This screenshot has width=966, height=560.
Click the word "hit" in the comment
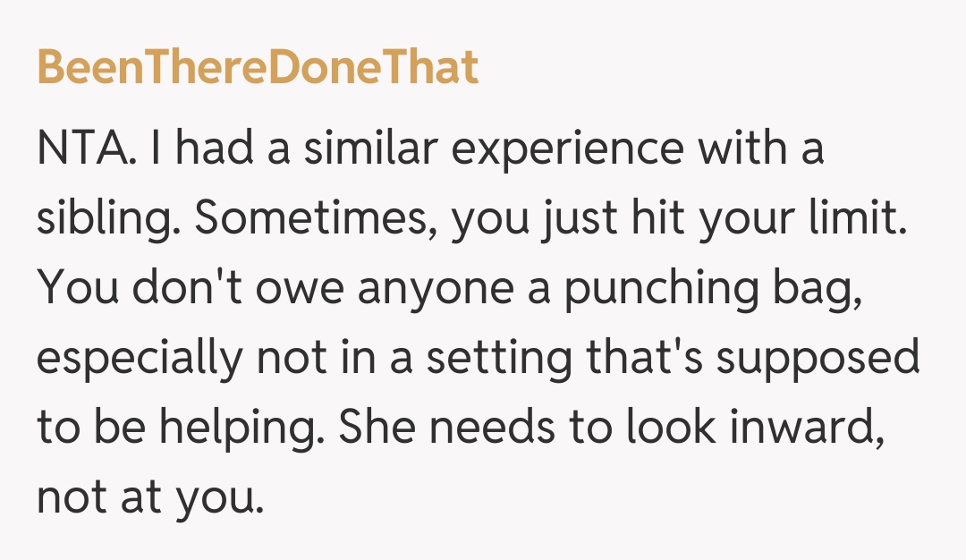pos(635,219)
